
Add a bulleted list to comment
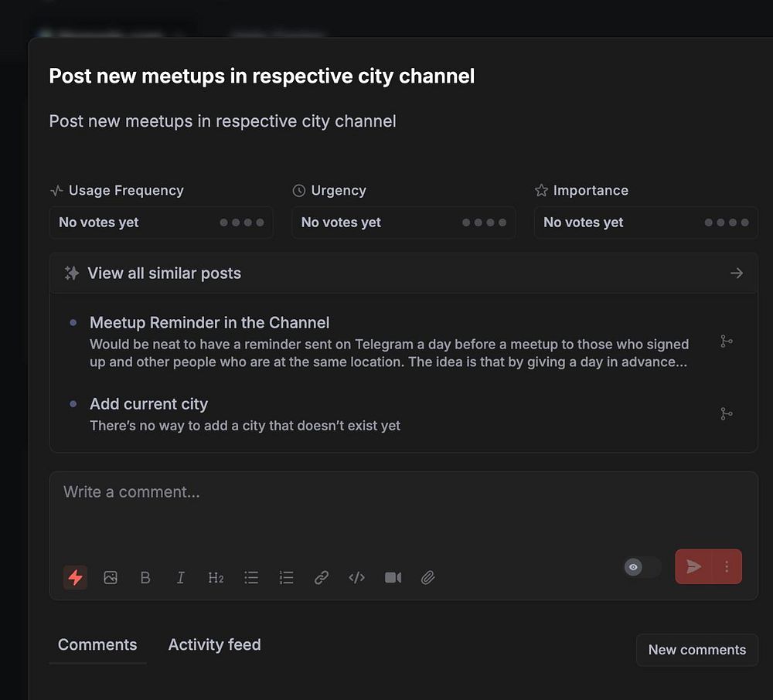point(251,577)
